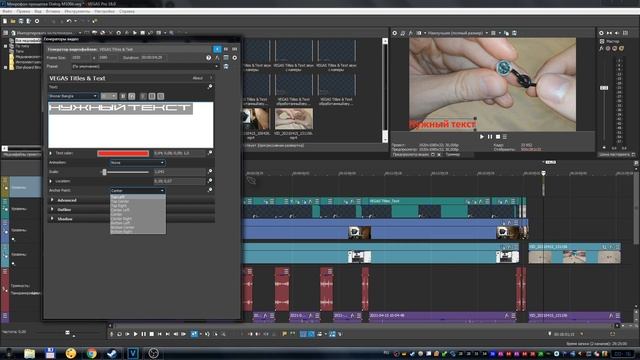Open the preview quality dropdown
The width and height of the screenshot is (640, 360).
[x=457, y=33]
